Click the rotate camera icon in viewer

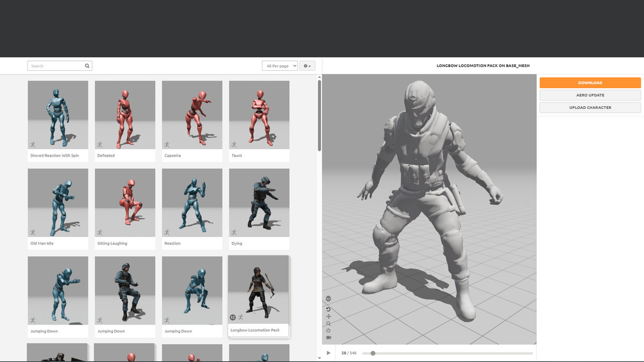click(328, 309)
